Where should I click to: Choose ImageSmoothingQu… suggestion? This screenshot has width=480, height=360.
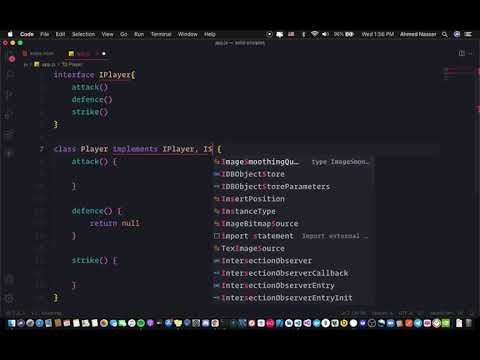pyautogui.click(x=293, y=162)
